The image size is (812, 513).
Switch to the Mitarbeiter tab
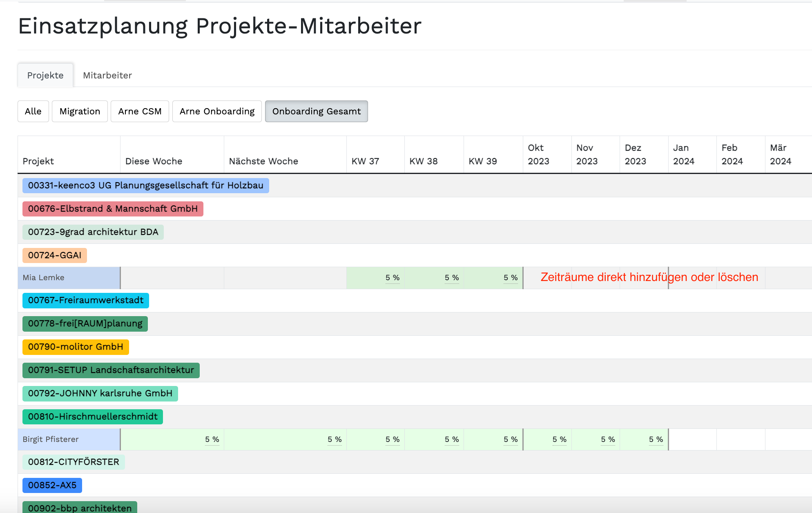coord(107,75)
